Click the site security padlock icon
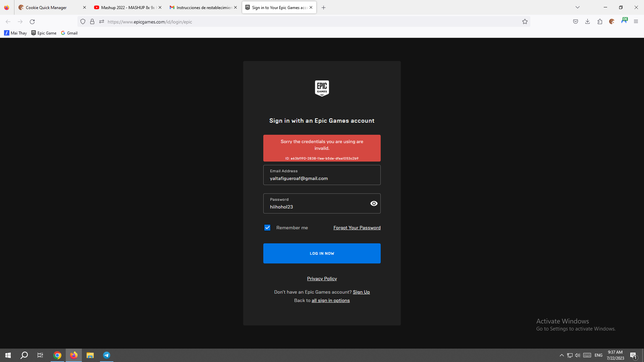This screenshot has height=362, width=644. click(x=92, y=22)
